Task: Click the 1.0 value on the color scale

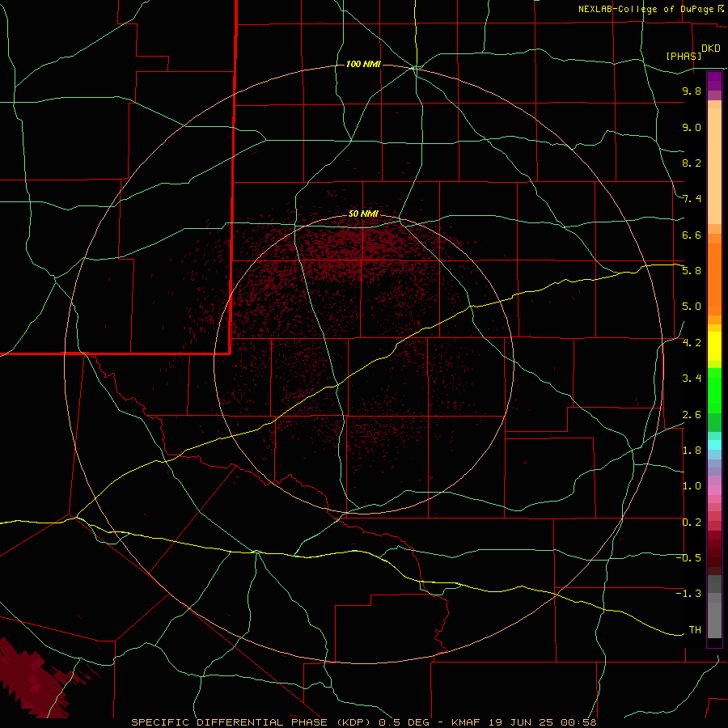Action: pyautogui.click(x=692, y=486)
